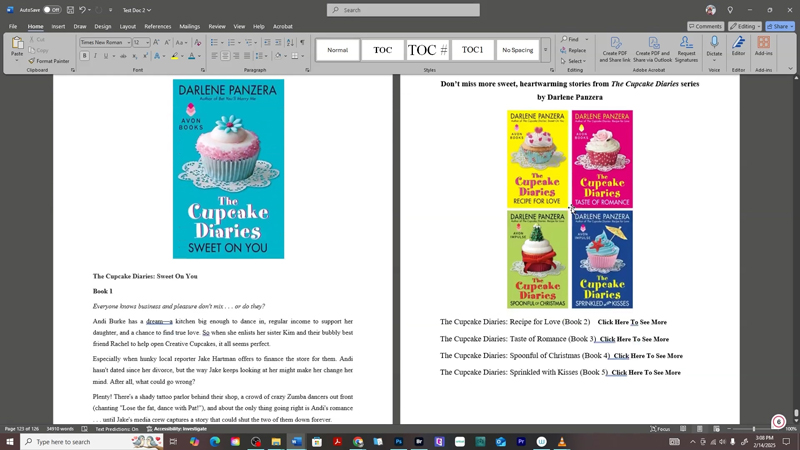Open the bullet list style dropdown
This screenshot has width=800, height=450.
coord(222,42)
